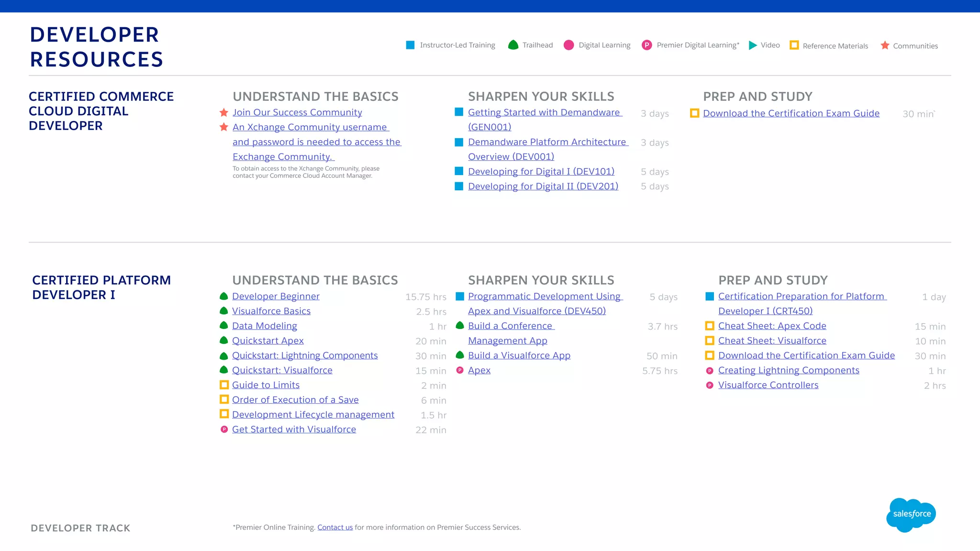Click the star icon beside Join Our Success Community

(223, 112)
